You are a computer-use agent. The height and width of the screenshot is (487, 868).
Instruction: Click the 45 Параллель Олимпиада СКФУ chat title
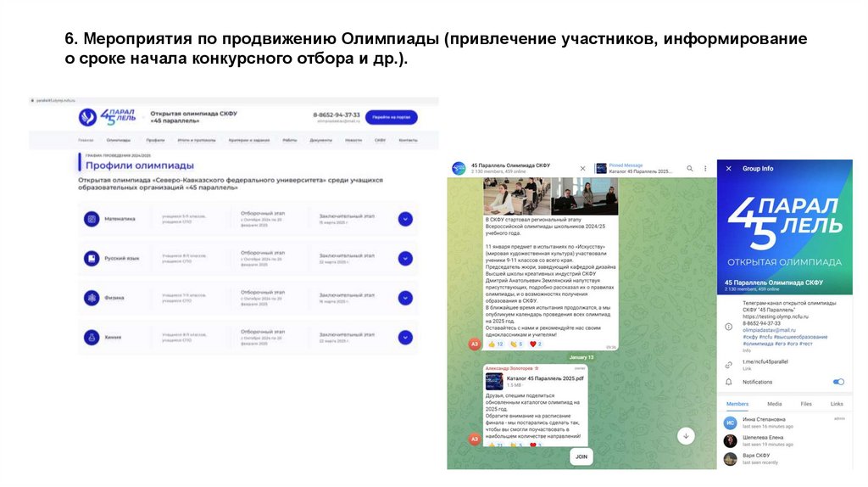[x=510, y=165]
